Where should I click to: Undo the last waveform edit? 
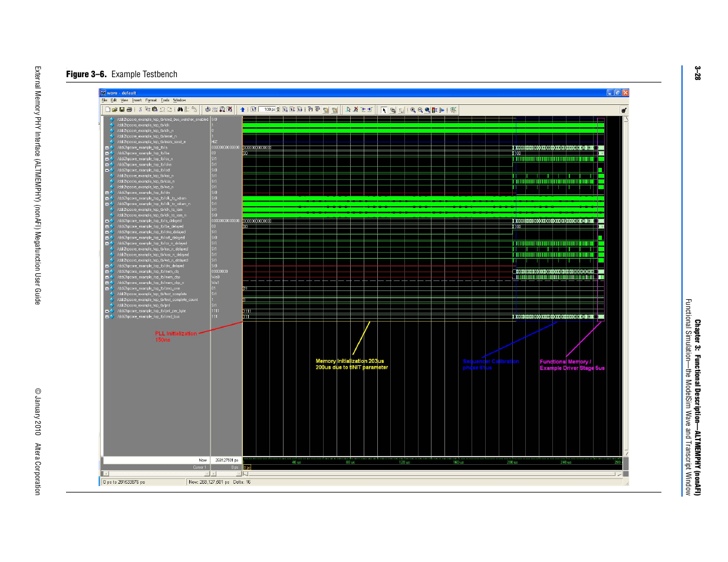pos(161,110)
